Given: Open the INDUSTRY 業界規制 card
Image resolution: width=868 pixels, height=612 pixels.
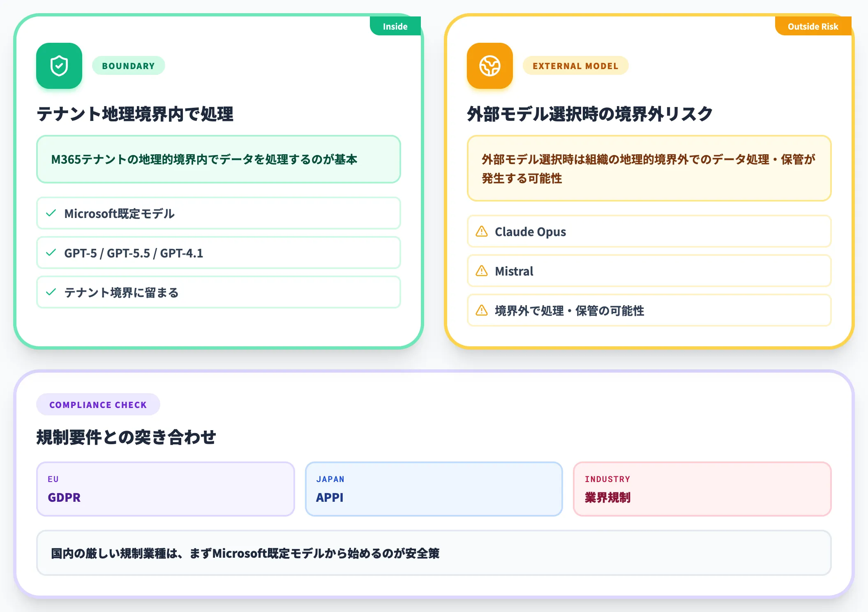Looking at the screenshot, I should [x=702, y=489].
